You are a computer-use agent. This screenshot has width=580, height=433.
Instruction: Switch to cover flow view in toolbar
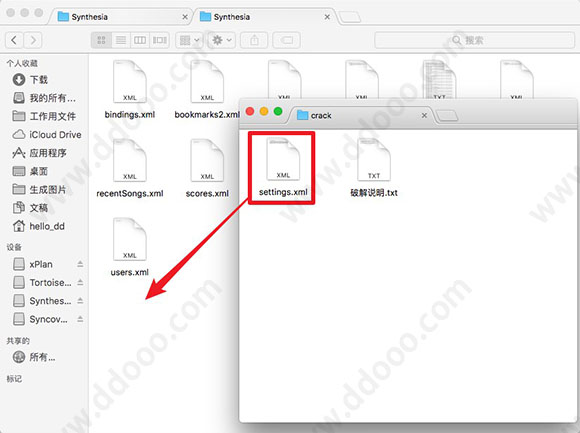click(160, 40)
